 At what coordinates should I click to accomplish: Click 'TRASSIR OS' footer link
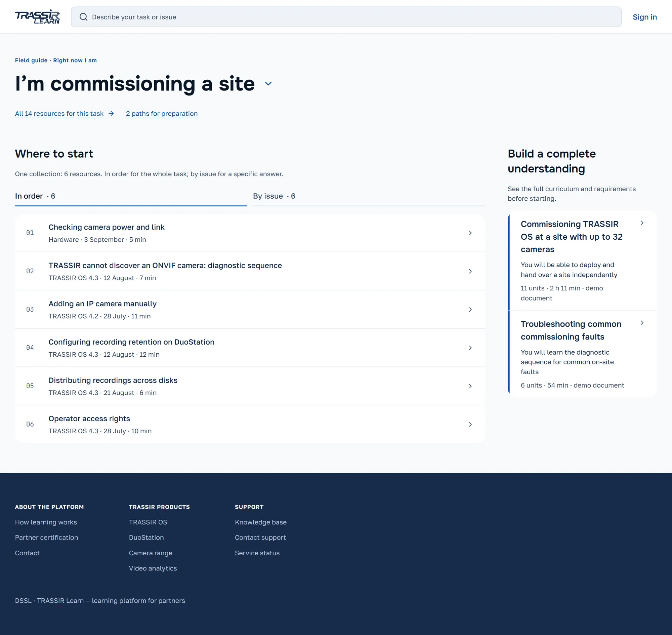148,522
